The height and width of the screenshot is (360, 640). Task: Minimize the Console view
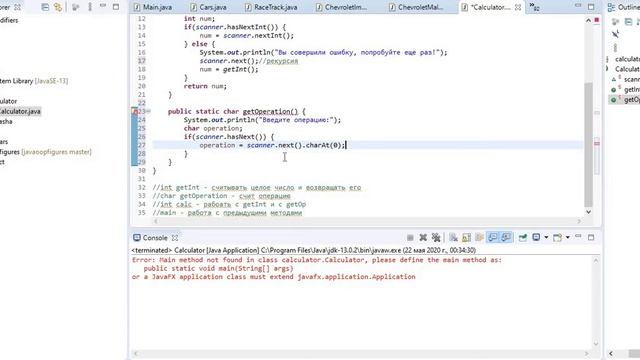click(x=578, y=236)
